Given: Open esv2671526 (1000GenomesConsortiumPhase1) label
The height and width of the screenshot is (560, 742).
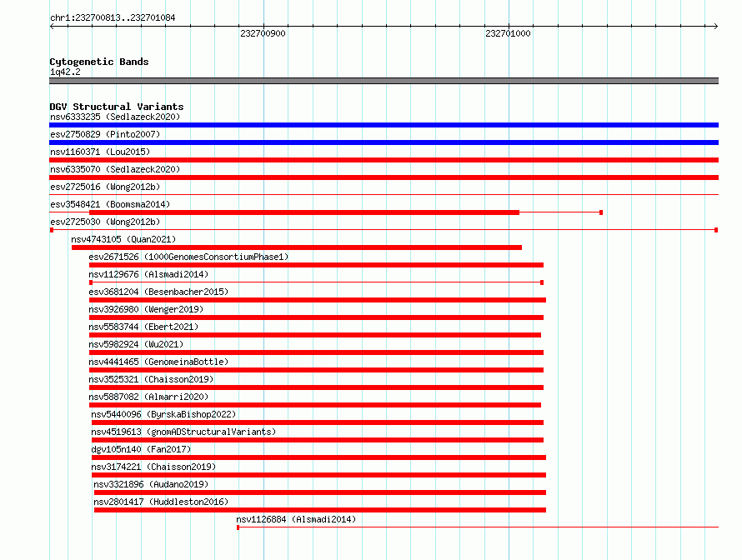Looking at the screenshot, I should coord(188,257).
